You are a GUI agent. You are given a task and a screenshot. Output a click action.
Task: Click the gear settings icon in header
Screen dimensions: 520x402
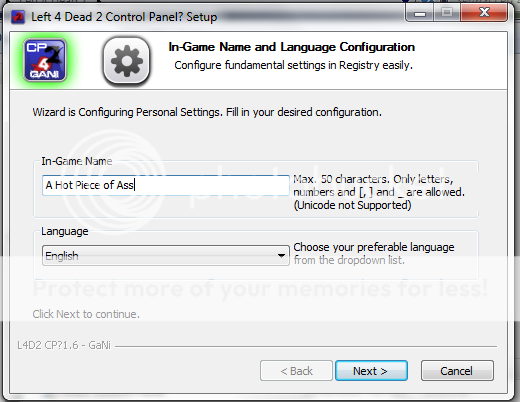pyautogui.click(x=126, y=60)
